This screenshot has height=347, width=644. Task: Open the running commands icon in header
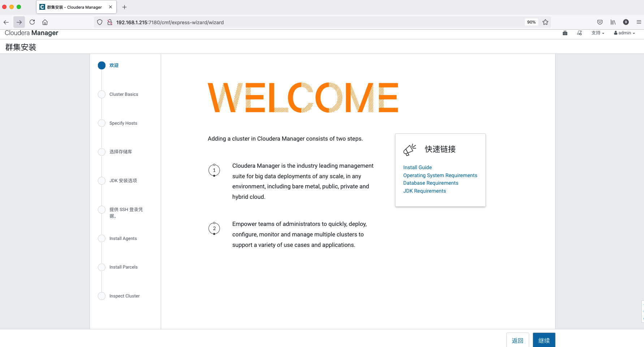coord(579,33)
